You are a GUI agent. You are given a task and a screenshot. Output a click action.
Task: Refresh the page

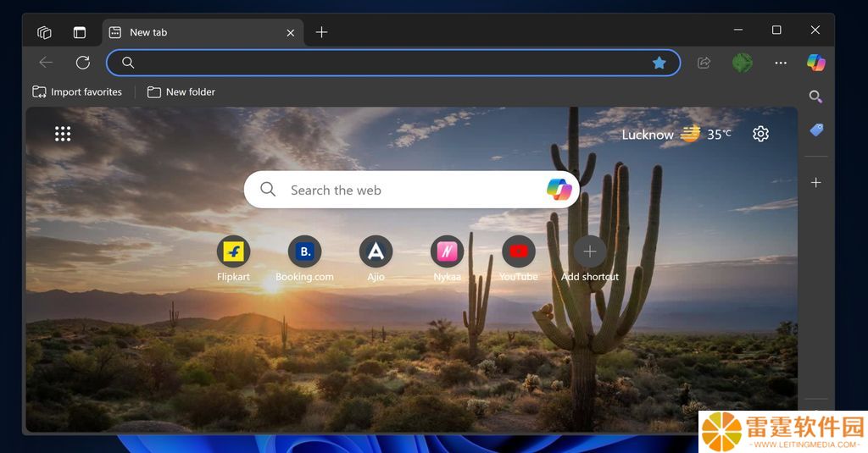[83, 63]
